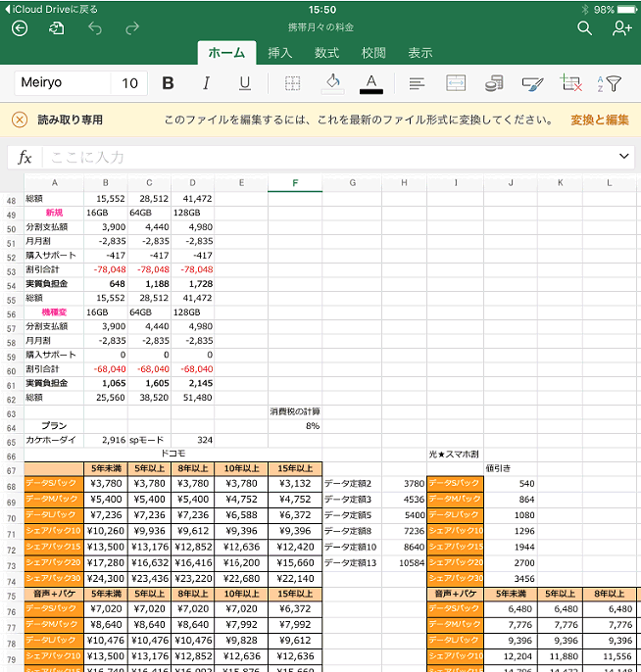This screenshot has width=641, height=672.
Task: Toggle underline formatting
Action: point(244,83)
